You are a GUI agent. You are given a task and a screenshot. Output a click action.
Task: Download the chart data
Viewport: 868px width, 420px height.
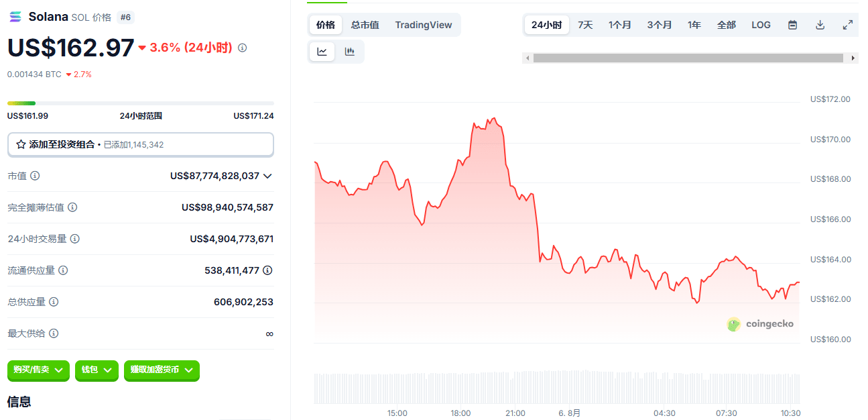(820, 25)
